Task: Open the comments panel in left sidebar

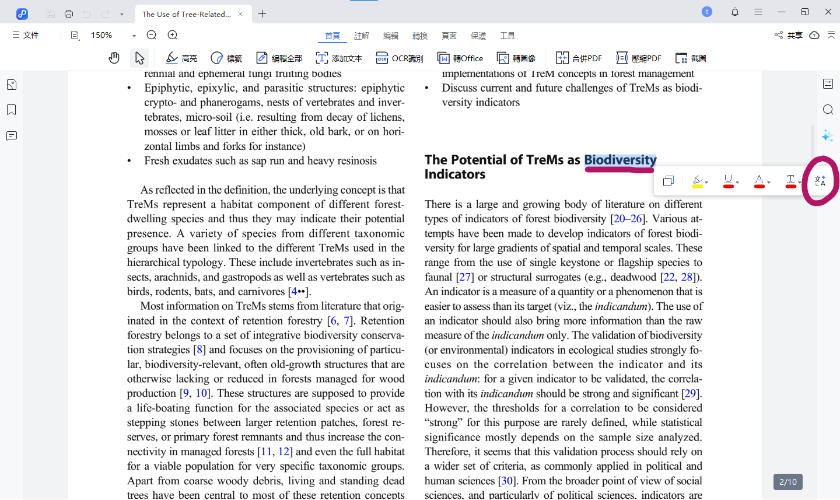Action: [x=11, y=136]
